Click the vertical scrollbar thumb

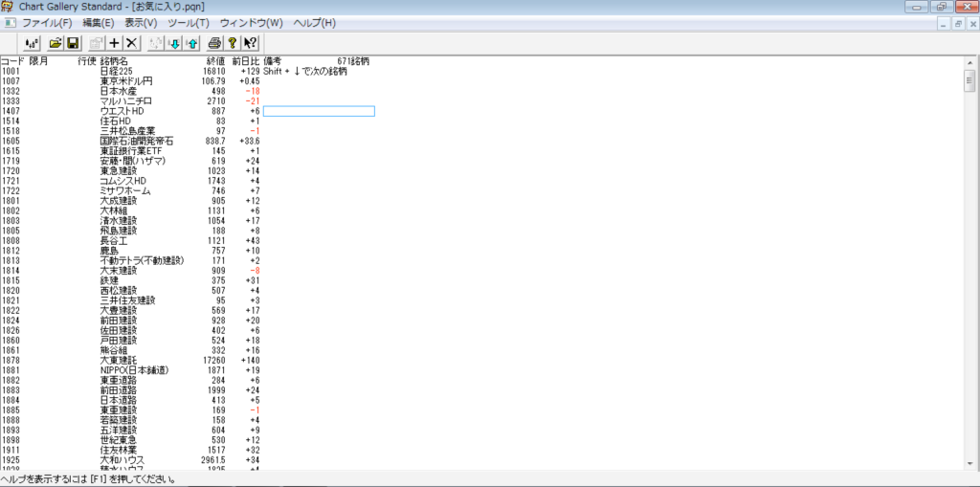click(x=970, y=80)
